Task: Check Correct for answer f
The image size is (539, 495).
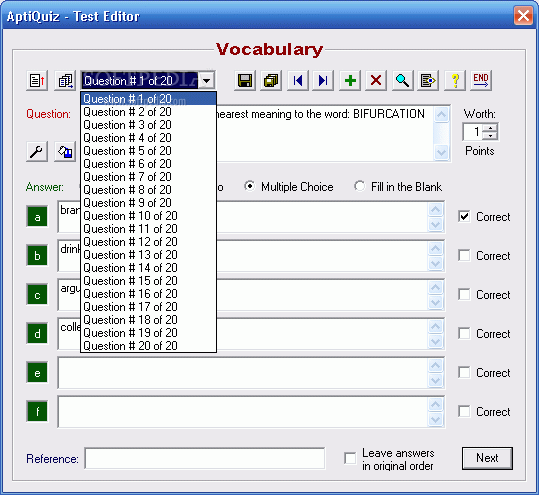Action: (x=464, y=411)
